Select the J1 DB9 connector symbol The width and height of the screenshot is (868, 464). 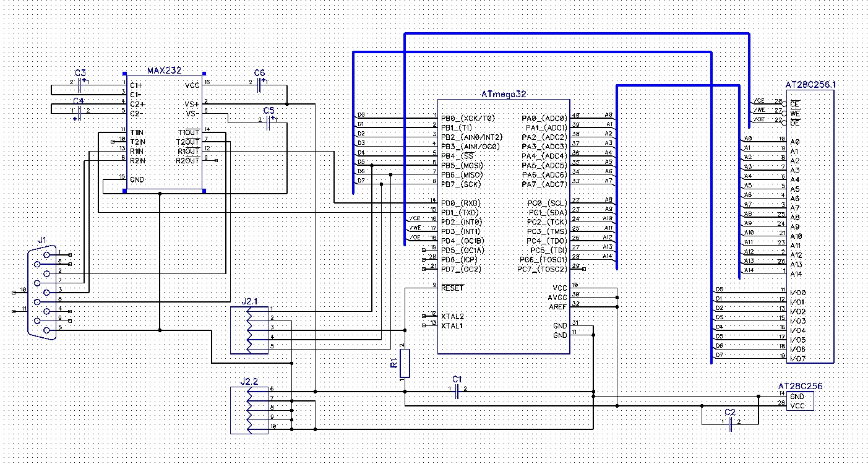[43, 291]
